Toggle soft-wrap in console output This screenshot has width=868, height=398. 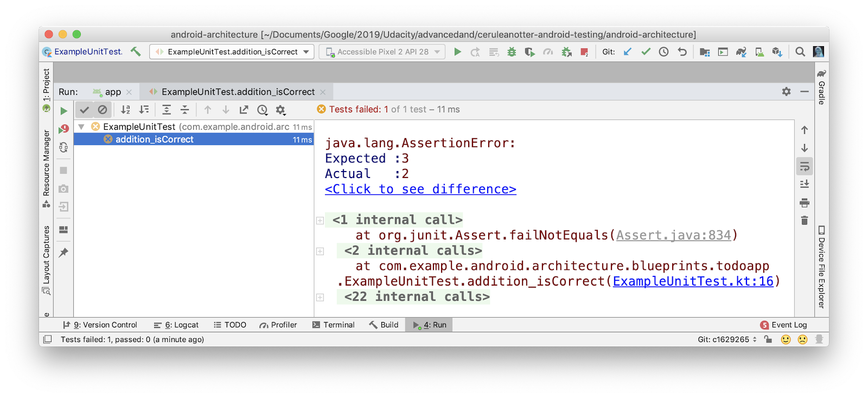pyautogui.click(x=805, y=166)
